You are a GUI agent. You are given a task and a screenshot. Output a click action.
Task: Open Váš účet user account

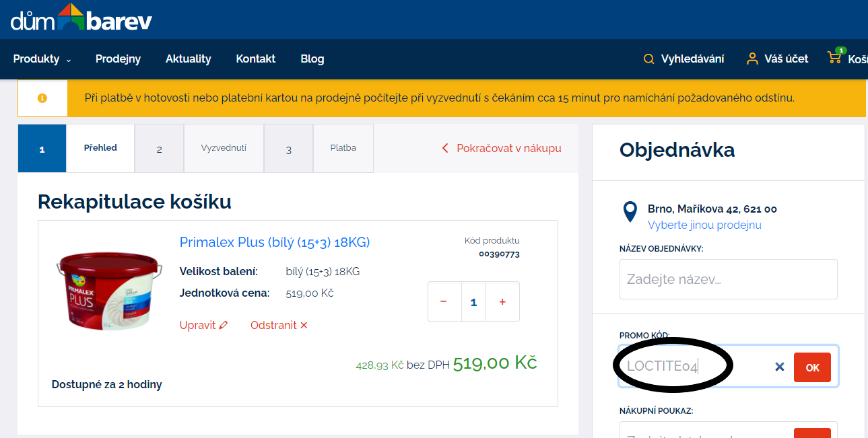pos(777,59)
